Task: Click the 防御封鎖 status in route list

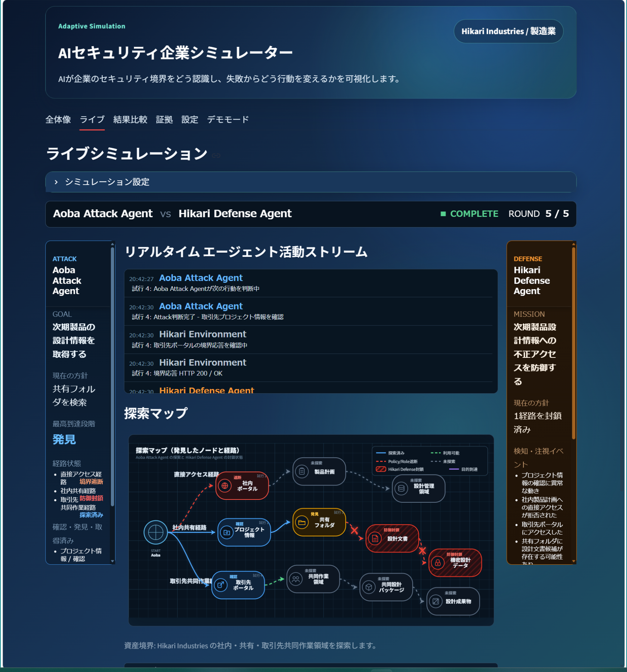Action: 91,498
